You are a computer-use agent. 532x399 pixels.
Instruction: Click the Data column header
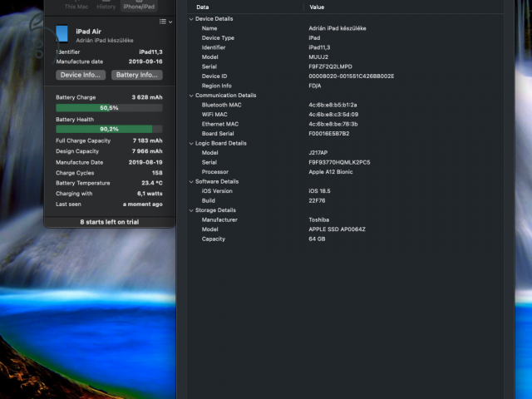click(x=203, y=7)
